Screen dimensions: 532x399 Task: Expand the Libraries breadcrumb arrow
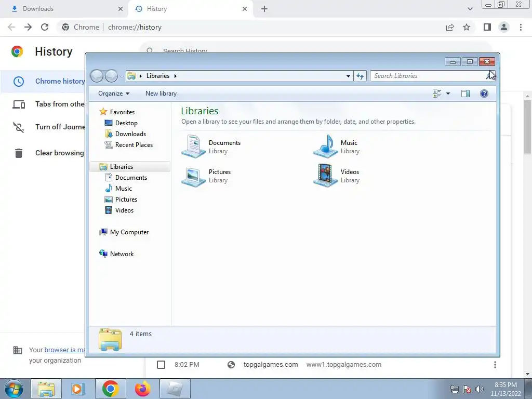176,76
